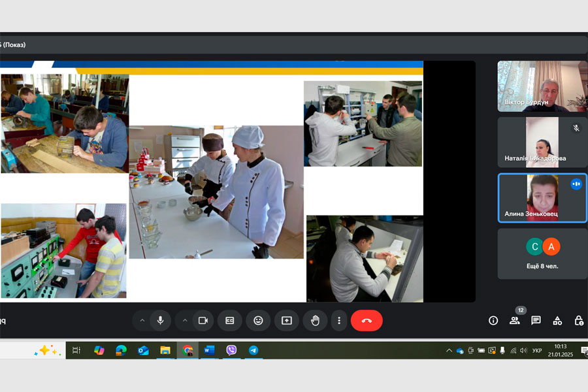The height and width of the screenshot is (392, 588).
Task: Open the notification center icon
Action: [584, 351]
